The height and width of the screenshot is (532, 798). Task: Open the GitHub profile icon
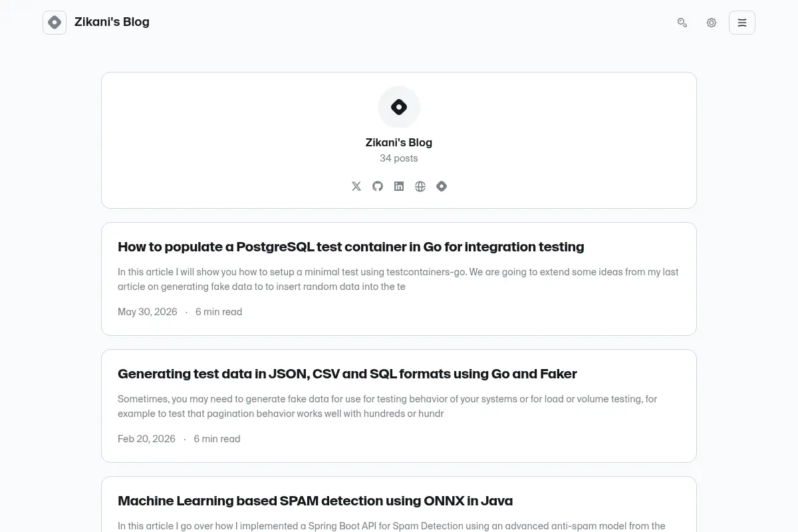coord(378,186)
